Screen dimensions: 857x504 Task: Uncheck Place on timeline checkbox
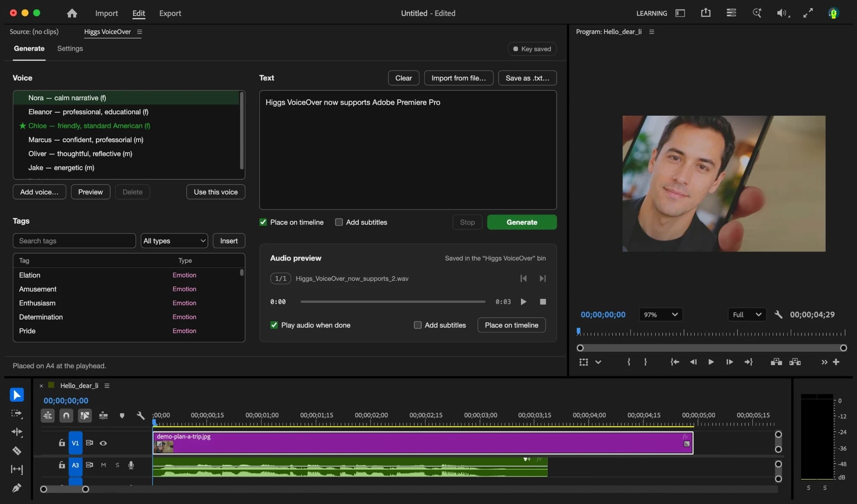[x=263, y=222]
